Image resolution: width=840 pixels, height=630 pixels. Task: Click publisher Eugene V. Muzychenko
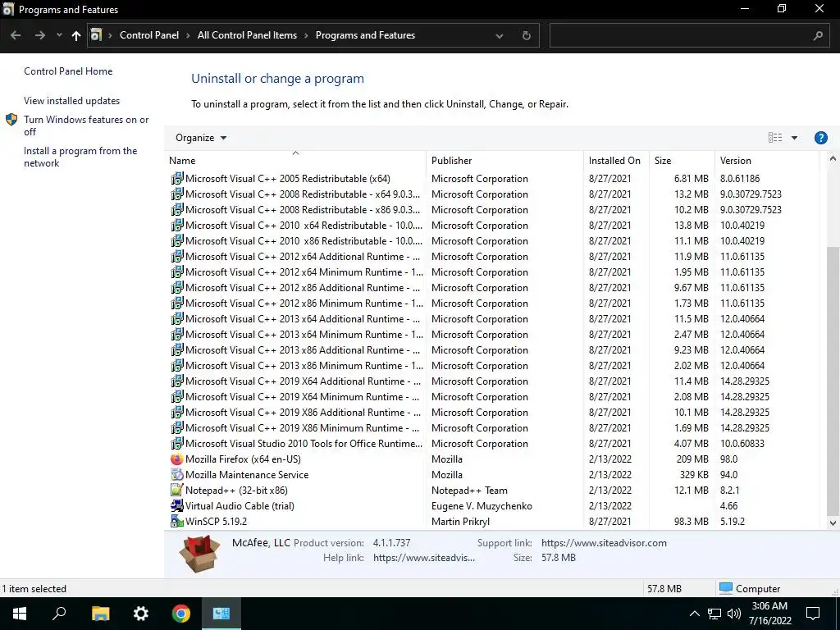pyautogui.click(x=482, y=505)
